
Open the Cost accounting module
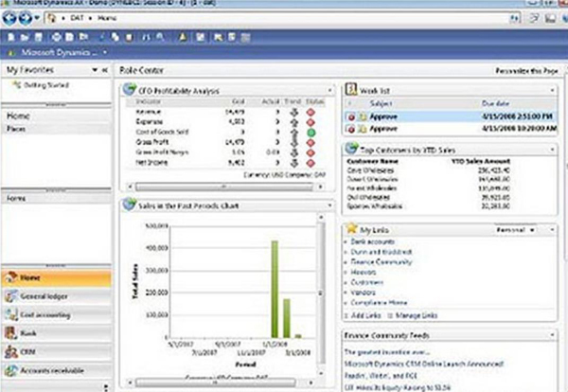tap(57, 315)
